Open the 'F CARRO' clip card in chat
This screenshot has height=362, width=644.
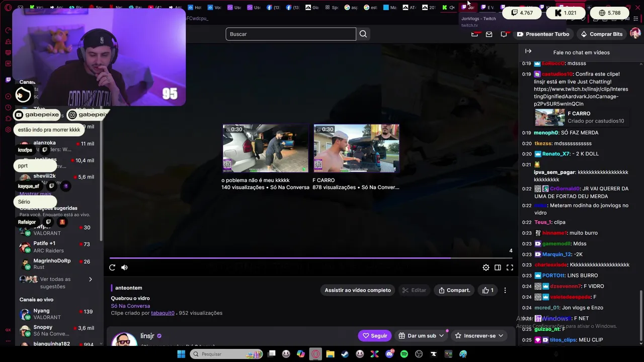coord(582,117)
